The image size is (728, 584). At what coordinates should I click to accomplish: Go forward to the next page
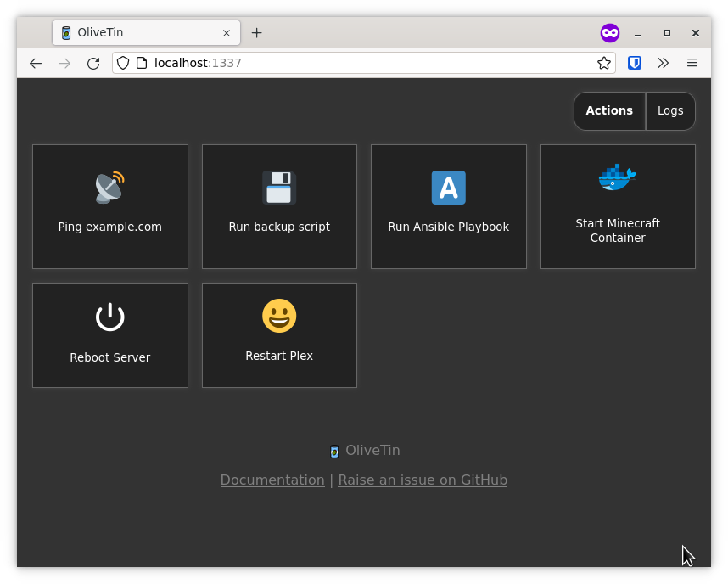point(64,63)
